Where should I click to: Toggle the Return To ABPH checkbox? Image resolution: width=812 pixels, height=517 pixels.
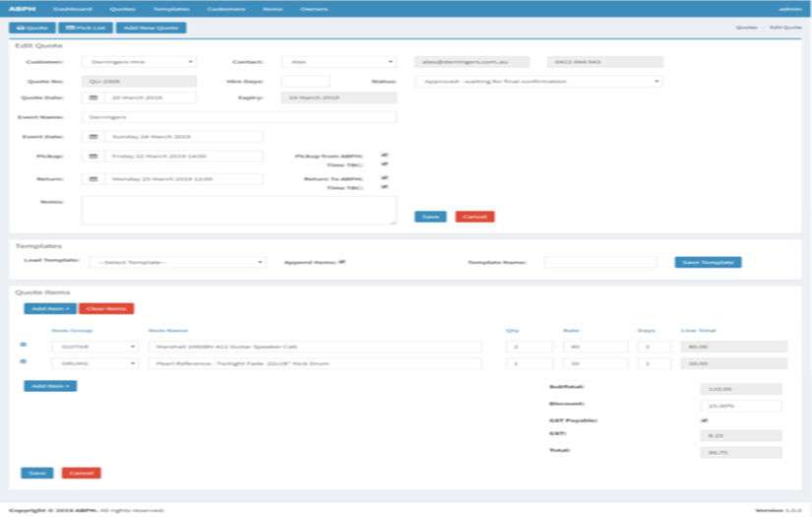point(384,177)
